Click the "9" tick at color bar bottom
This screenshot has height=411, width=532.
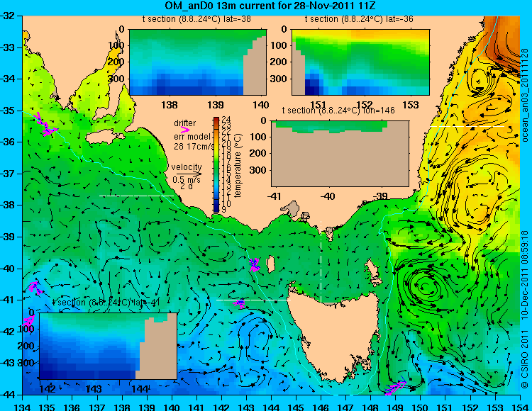223,210
